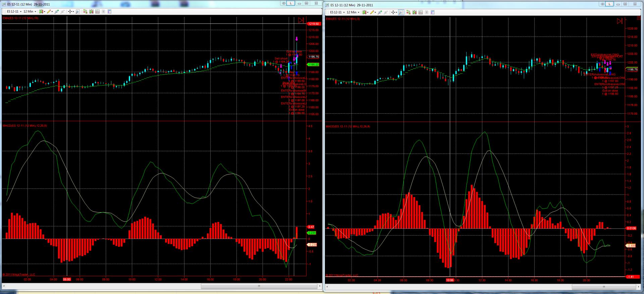Click left arrow of right chart scrollbar
This screenshot has width=644, height=294.
click(327, 287)
